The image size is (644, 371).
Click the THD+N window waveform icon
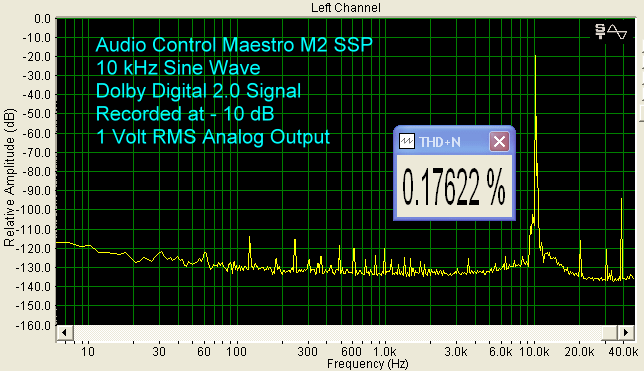[x=407, y=142]
